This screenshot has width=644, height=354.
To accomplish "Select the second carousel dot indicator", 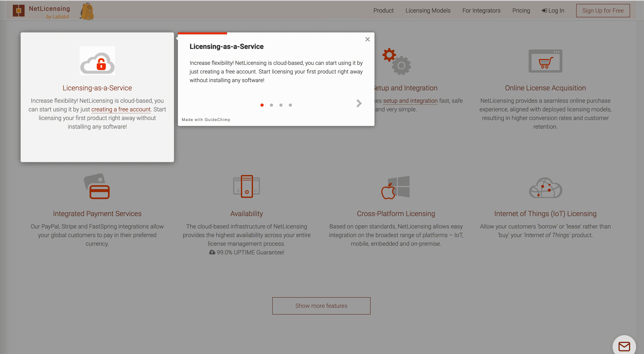I will click(x=272, y=105).
